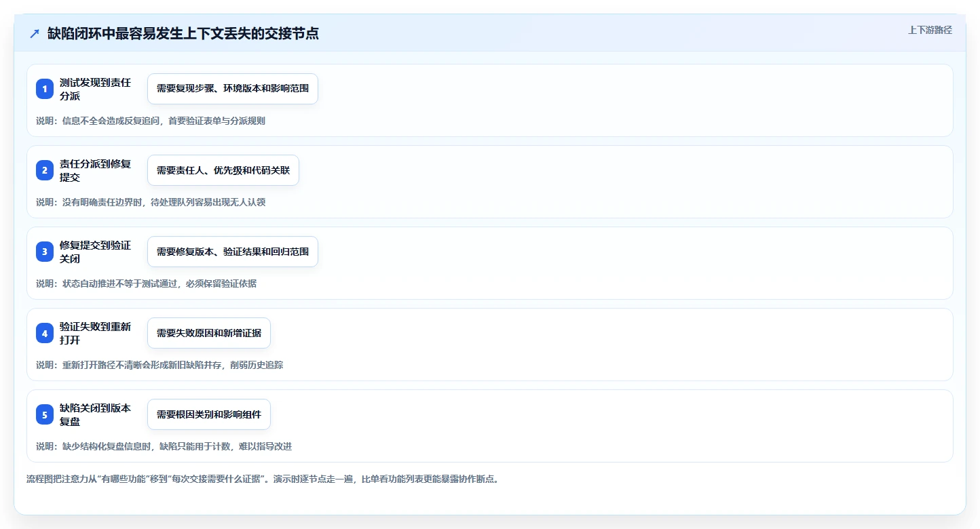Click the 需要责任人、优先级和代码关联 chip

(223, 170)
